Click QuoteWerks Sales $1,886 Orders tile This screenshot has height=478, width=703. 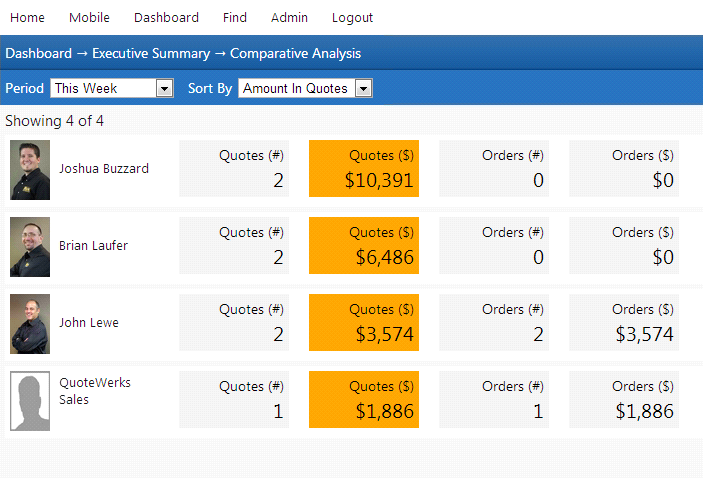coord(624,400)
